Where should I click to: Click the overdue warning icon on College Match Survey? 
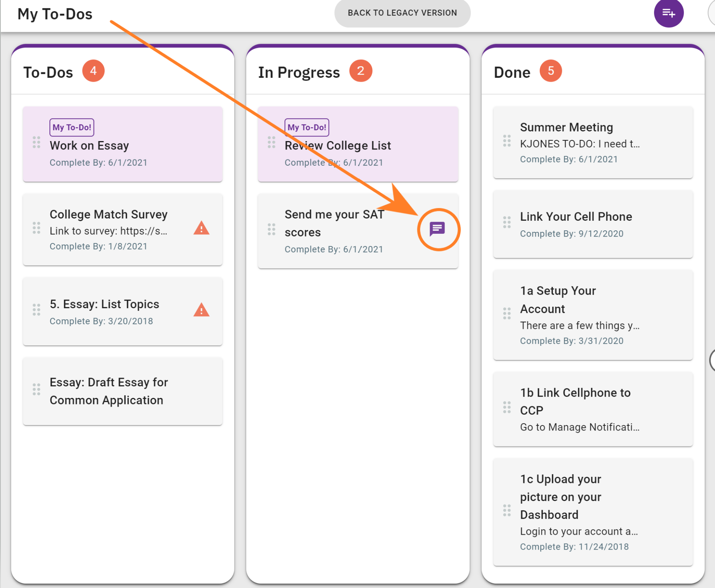coord(201,228)
